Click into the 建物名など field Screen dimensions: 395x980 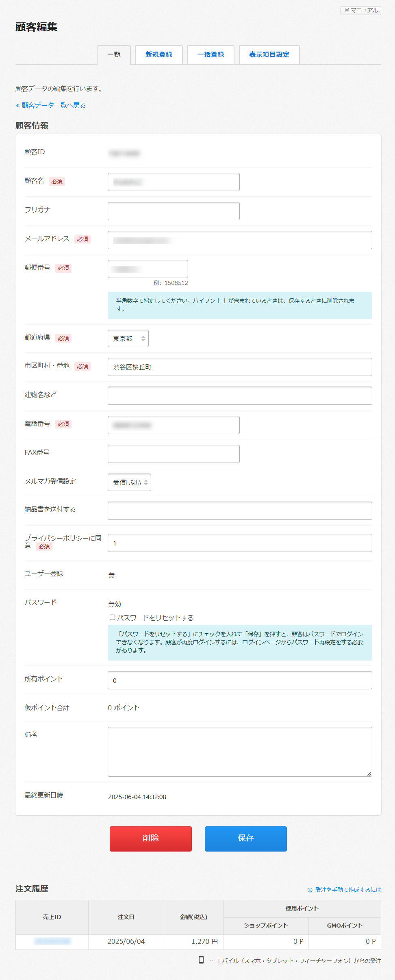[240, 396]
